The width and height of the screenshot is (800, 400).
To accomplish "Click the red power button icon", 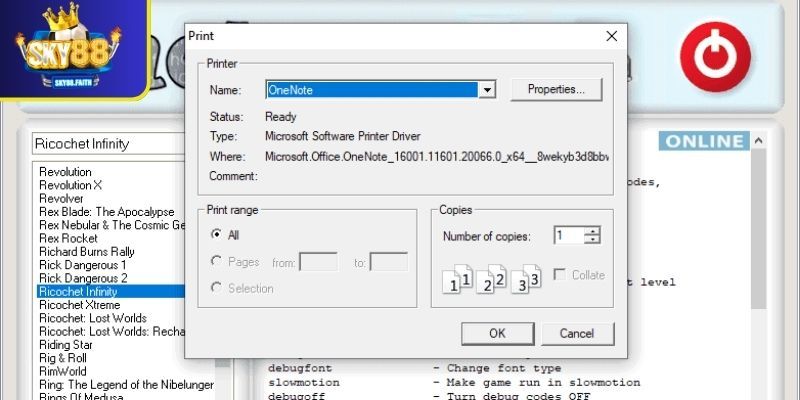I will click(x=715, y=57).
